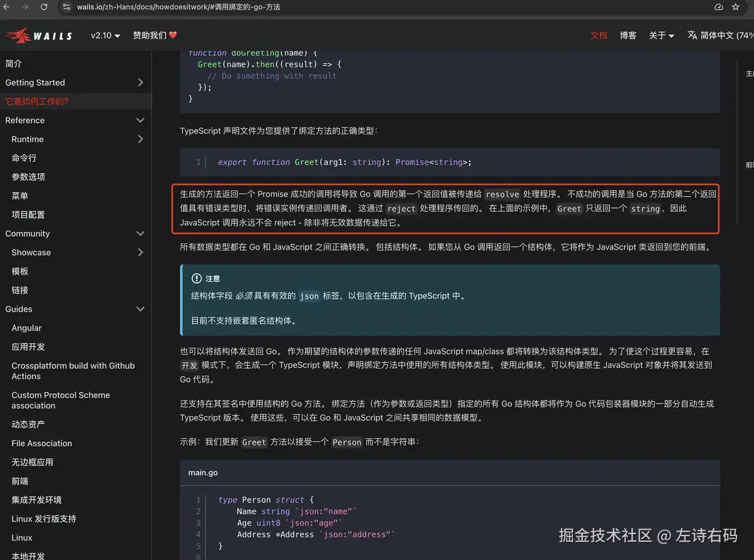Open 应用开发 guide in sidebar
The height and width of the screenshot is (560, 754).
pyautogui.click(x=28, y=346)
